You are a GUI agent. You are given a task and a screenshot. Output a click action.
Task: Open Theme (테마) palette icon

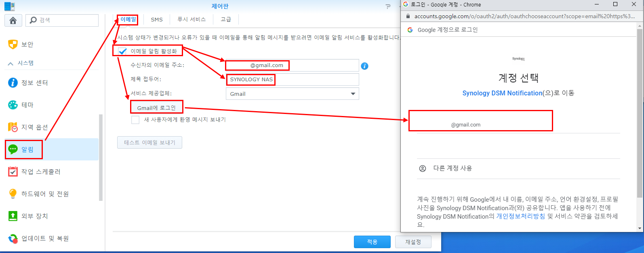(x=13, y=105)
